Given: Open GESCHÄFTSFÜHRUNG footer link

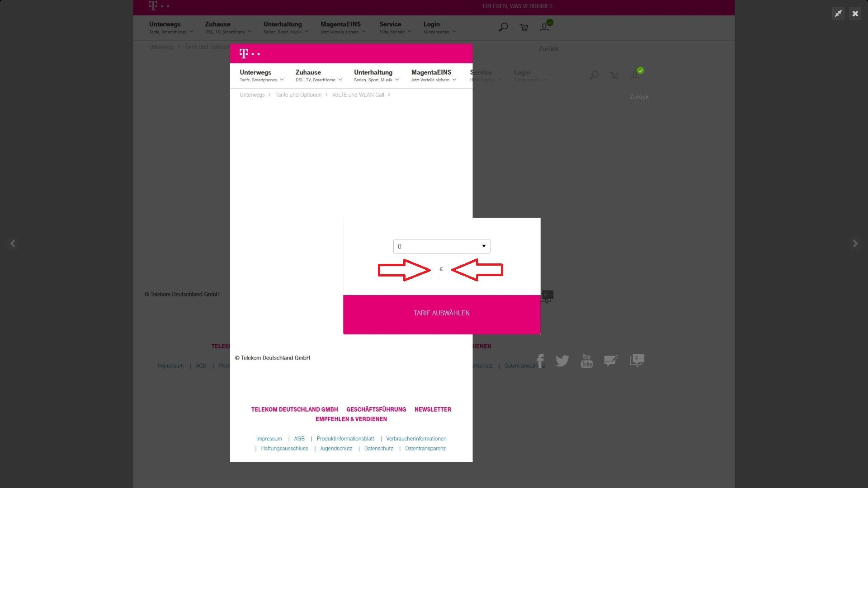Looking at the screenshot, I should (376, 409).
